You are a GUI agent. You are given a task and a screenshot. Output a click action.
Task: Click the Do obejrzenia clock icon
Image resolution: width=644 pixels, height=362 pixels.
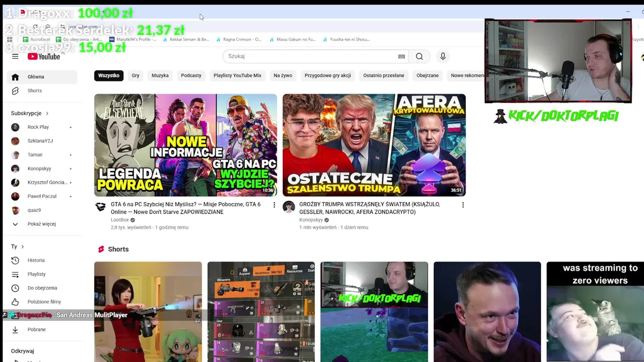pyautogui.click(x=15, y=288)
